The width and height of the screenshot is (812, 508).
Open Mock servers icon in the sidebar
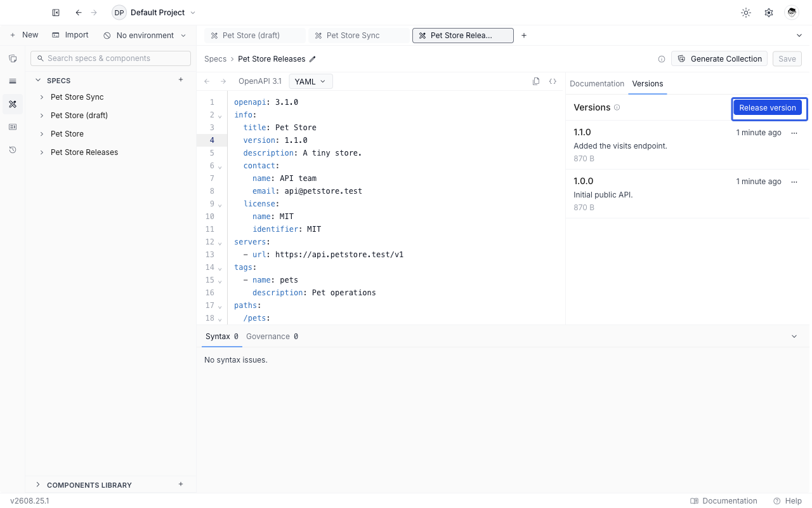pyautogui.click(x=13, y=127)
